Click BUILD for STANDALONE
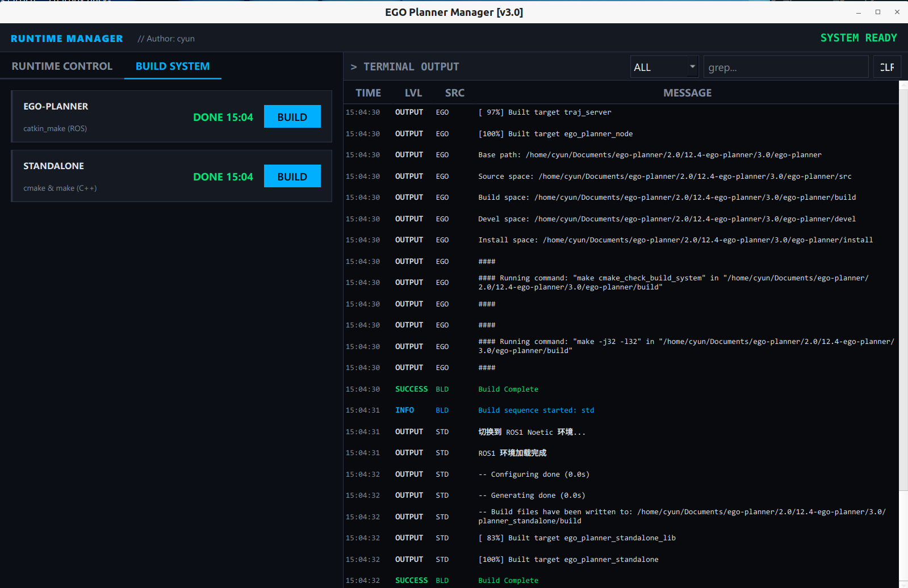908x588 pixels. 292,177
